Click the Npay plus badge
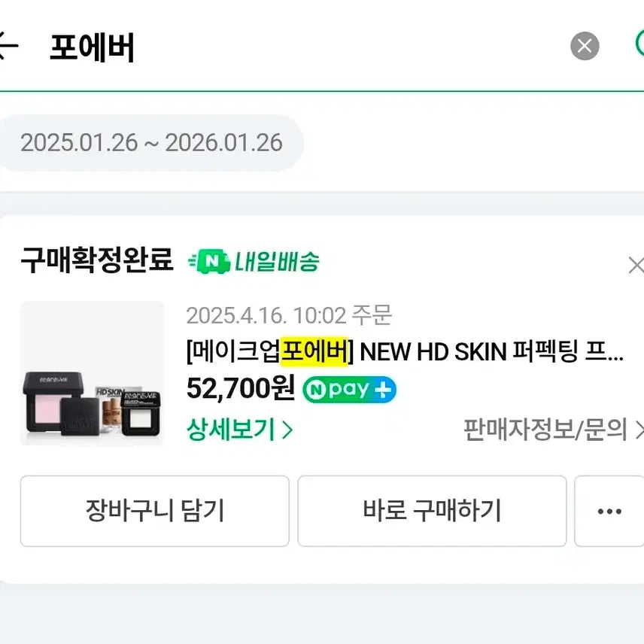Screen dimensions: 644x644 pyautogui.click(x=349, y=390)
